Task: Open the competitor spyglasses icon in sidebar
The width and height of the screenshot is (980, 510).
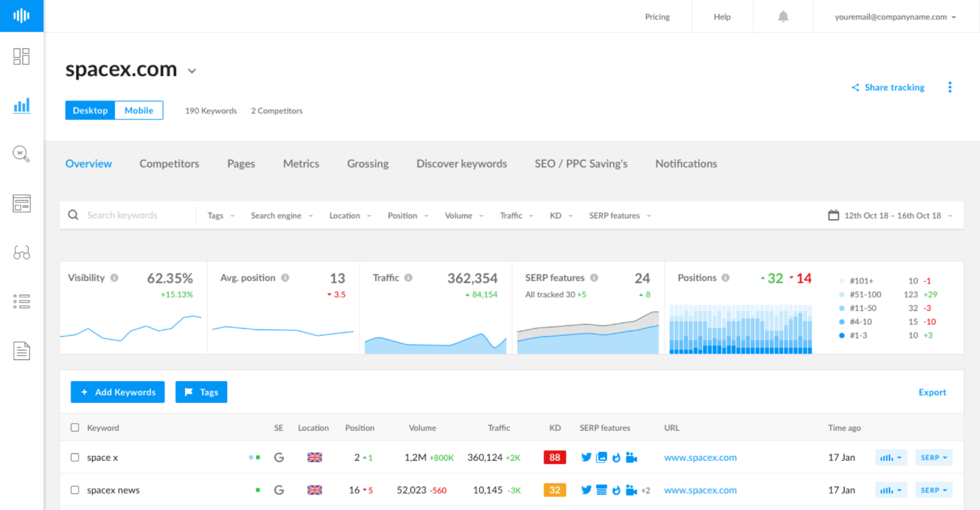Action: [x=21, y=252]
